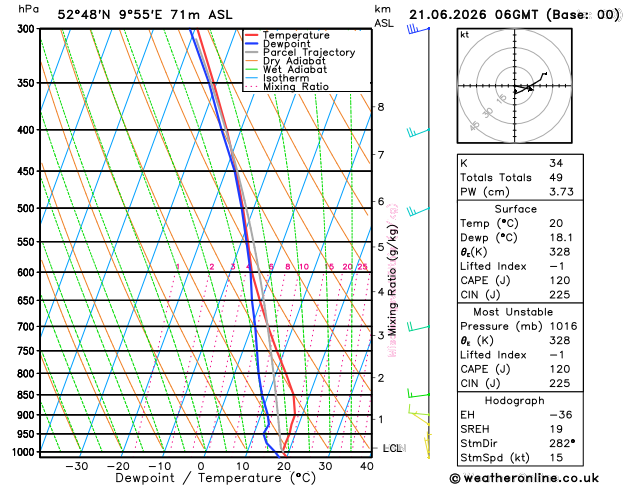629x486 pixels.
Task: Click the surface Dewp value 18.1
Action: 561,237
